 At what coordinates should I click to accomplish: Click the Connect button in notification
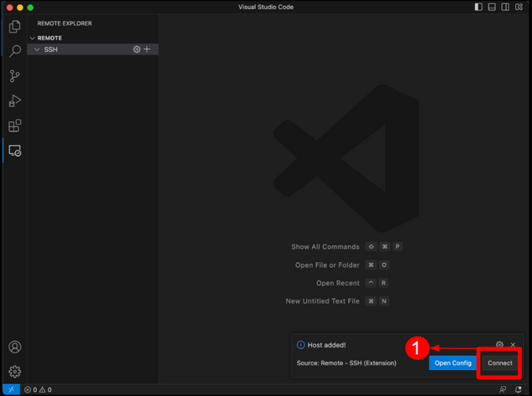pos(499,363)
